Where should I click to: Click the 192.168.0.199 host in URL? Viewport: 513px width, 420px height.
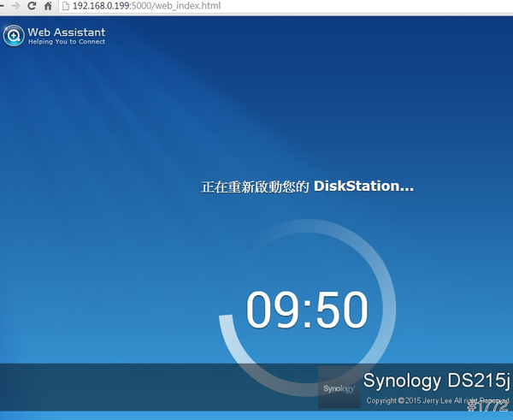click(x=102, y=6)
